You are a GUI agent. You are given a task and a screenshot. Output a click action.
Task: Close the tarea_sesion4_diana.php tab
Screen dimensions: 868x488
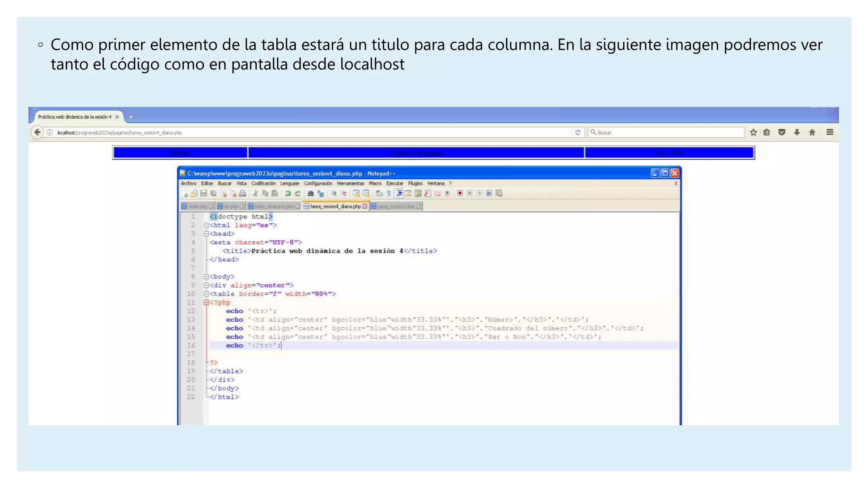[365, 206]
